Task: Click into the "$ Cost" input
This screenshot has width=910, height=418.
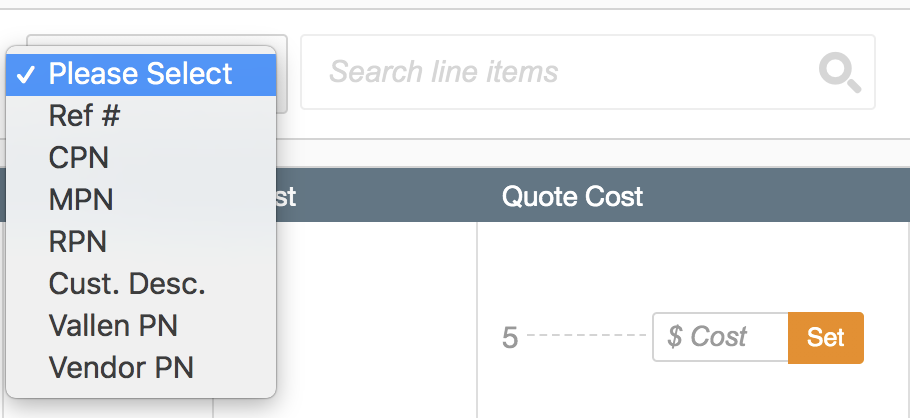Action: [720, 337]
